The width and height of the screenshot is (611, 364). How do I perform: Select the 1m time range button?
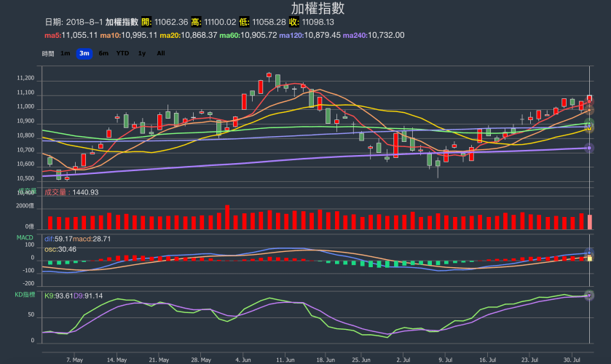pyautogui.click(x=66, y=53)
